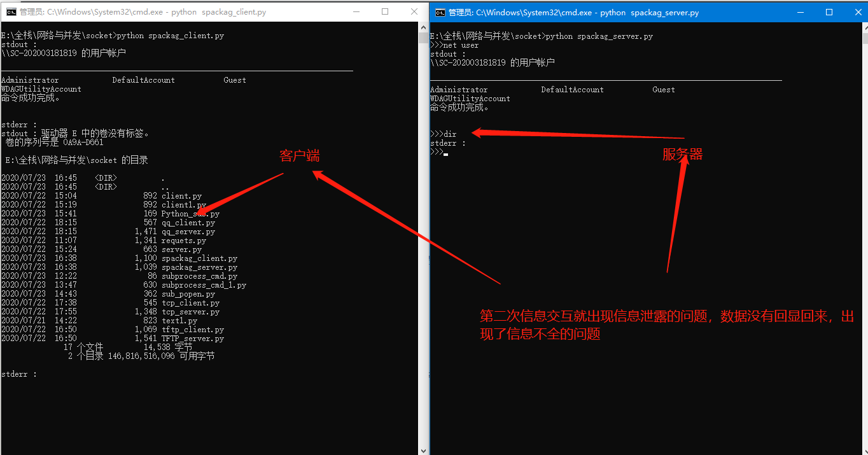Click the '>>>dir' command in server window
This screenshot has width=868, height=455.
(444, 134)
